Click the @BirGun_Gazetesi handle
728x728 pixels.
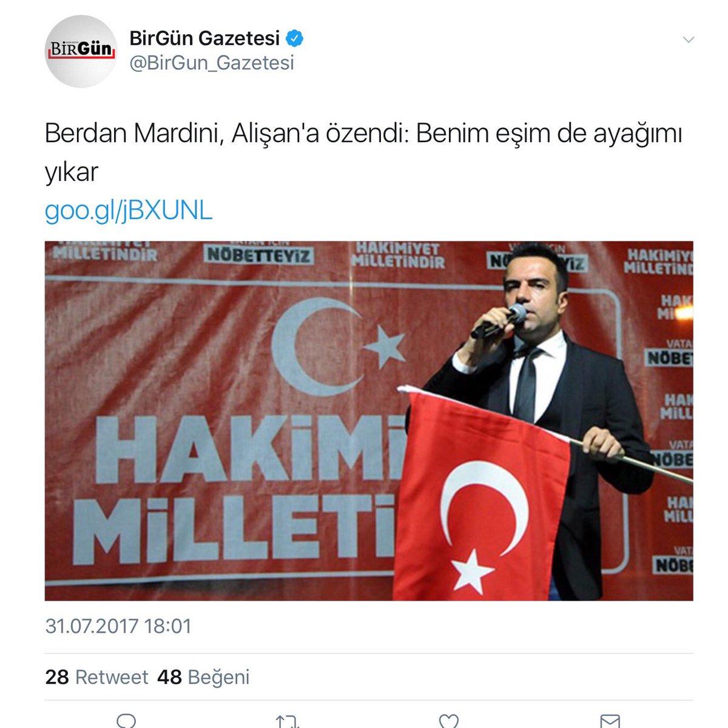212,62
